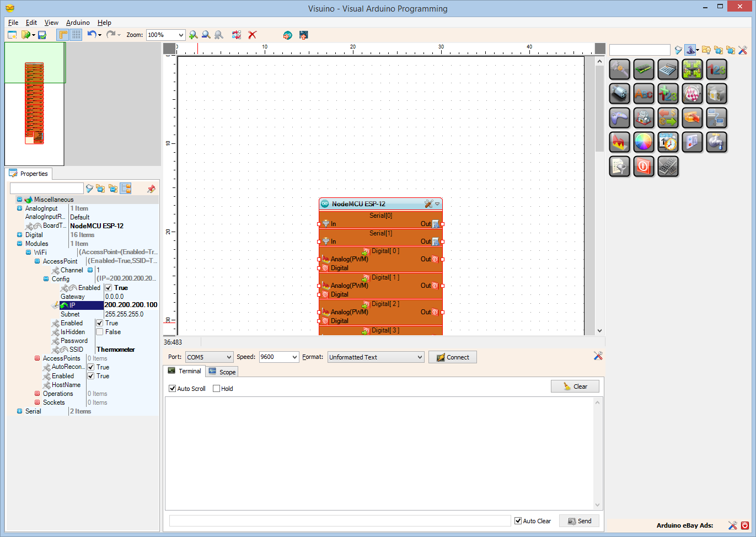Expand the AnalogInput property node
The height and width of the screenshot is (537, 756).
tap(20, 208)
